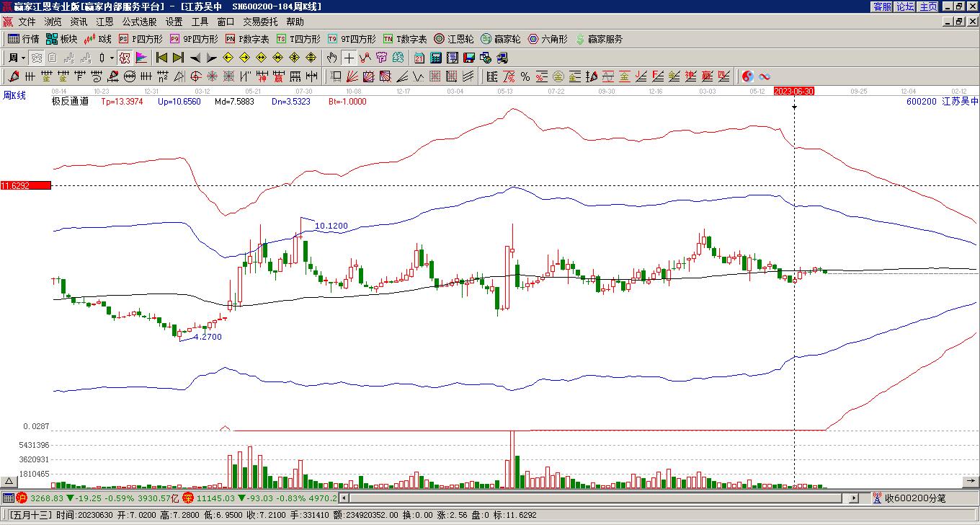Image resolution: width=980 pixels, height=525 pixels.
Task: Select the red pencil drawing tool
Action: tap(14, 76)
